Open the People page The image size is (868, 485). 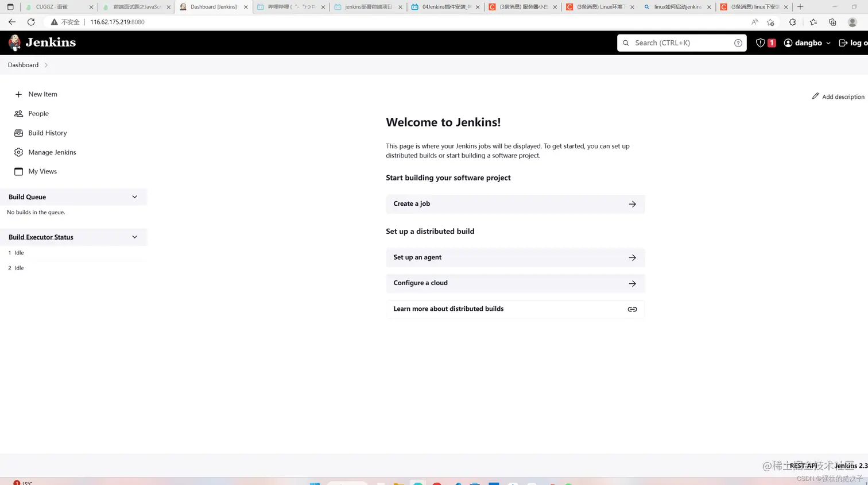pos(38,114)
